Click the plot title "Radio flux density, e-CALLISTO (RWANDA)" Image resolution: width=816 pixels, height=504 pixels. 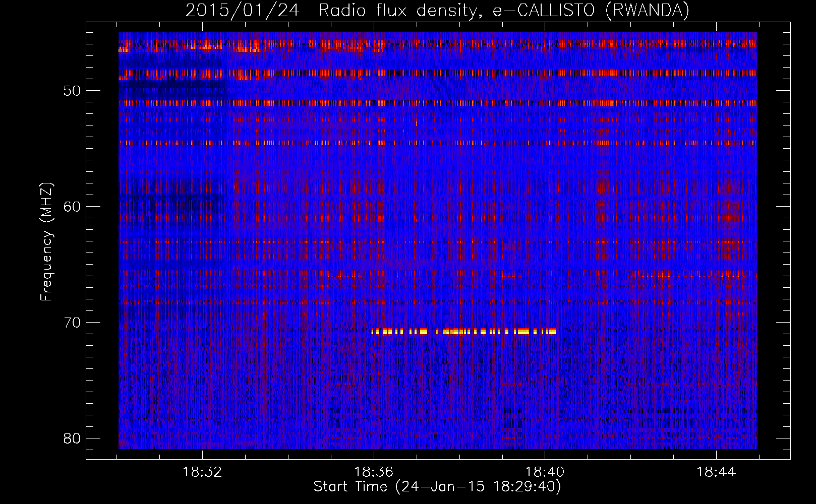pyautogui.click(x=504, y=10)
